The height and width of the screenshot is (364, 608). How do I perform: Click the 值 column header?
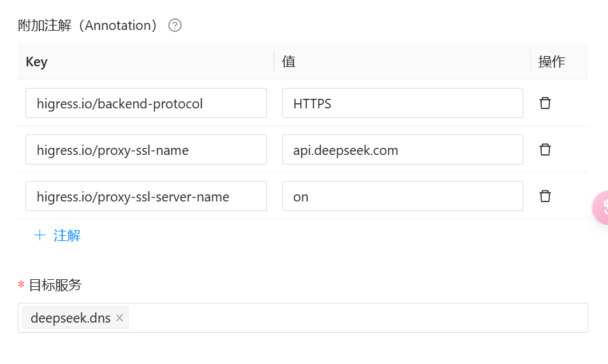tap(289, 62)
